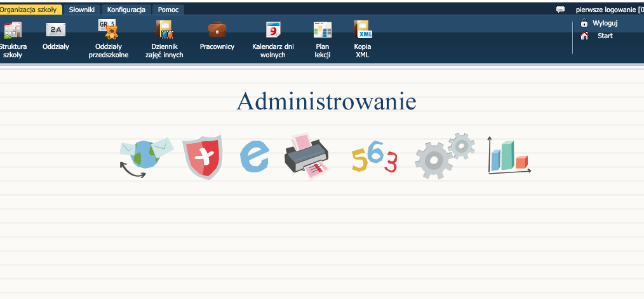Go to the Start home link

click(x=604, y=36)
